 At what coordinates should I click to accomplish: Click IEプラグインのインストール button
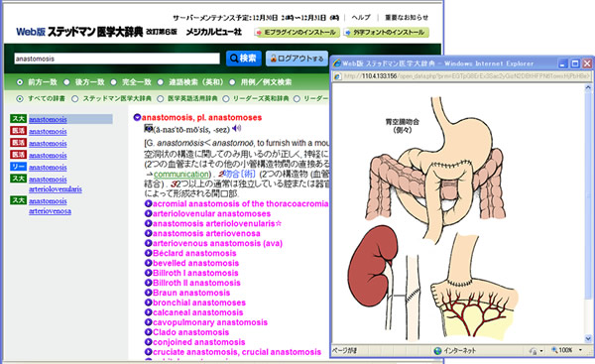click(x=297, y=33)
